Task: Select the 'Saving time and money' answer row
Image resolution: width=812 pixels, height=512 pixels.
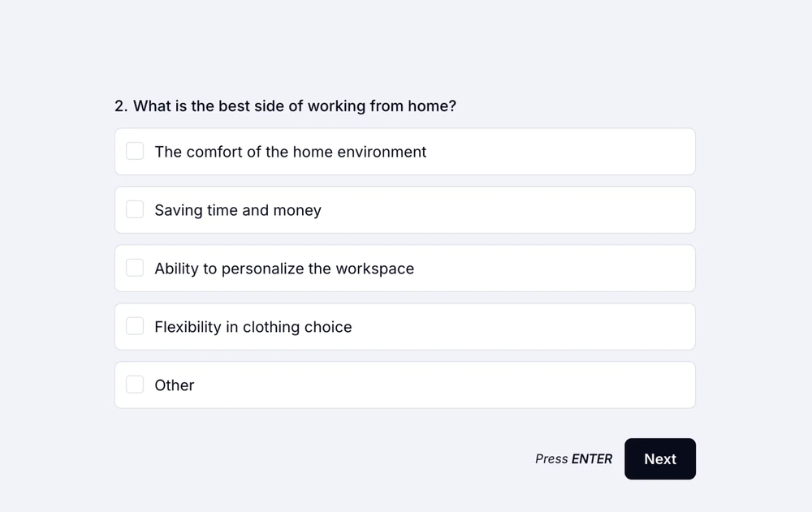Action: [404, 209]
